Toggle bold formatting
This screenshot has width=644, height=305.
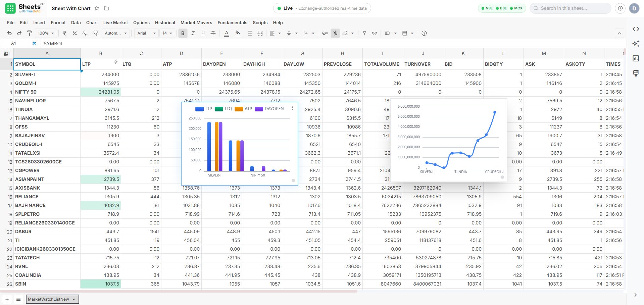click(x=183, y=33)
